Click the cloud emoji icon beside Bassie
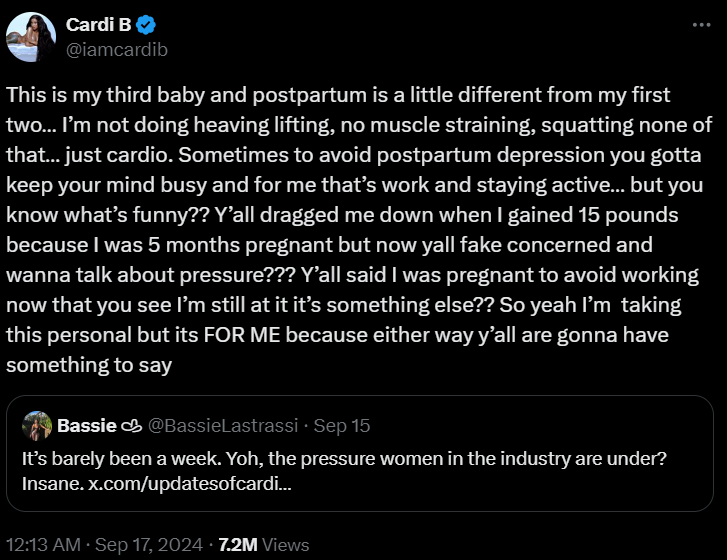 [x=131, y=426]
